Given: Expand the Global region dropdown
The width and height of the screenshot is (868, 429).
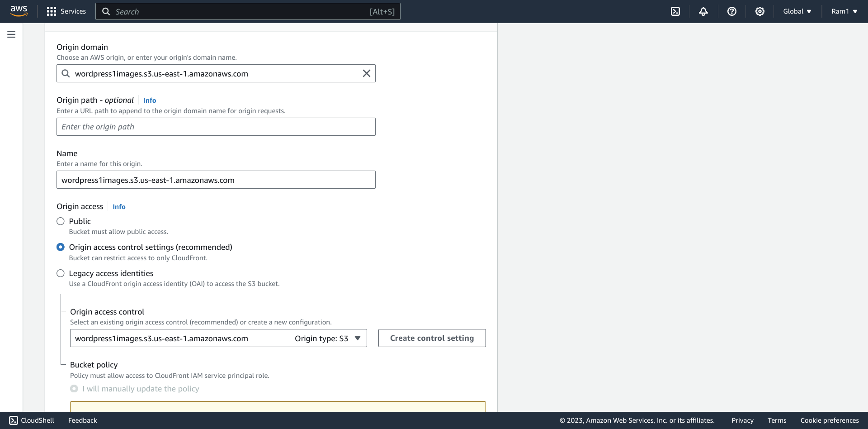Looking at the screenshot, I should pyautogui.click(x=797, y=11).
